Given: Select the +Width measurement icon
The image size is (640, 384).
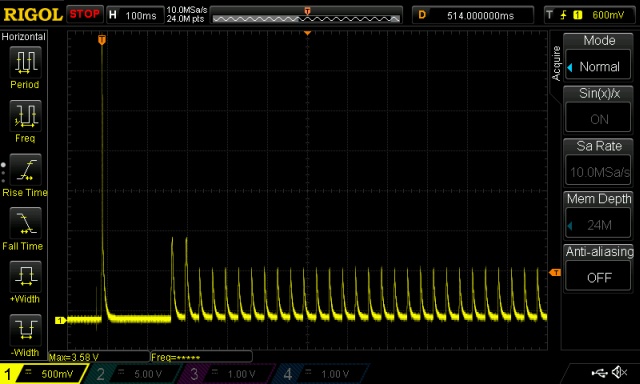Looking at the screenshot, I should pyautogui.click(x=25, y=276).
